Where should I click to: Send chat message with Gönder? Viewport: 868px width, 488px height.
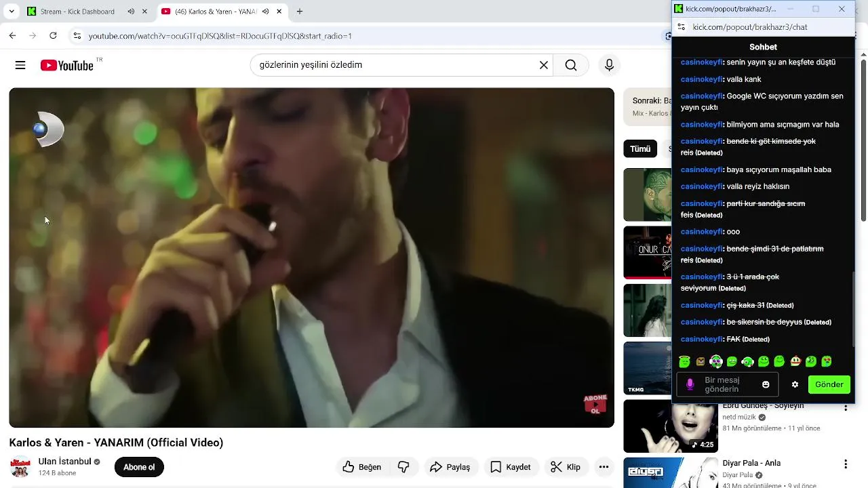click(829, 384)
